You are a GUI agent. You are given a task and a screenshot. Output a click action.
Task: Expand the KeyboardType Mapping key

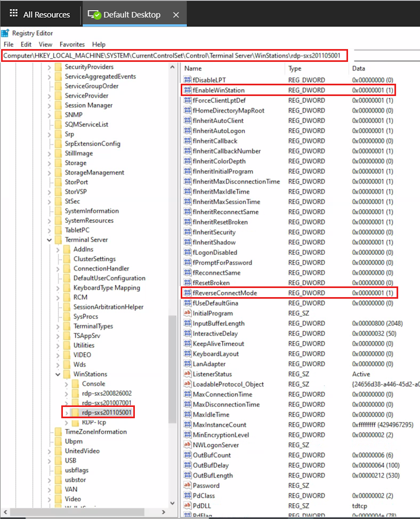(58, 288)
